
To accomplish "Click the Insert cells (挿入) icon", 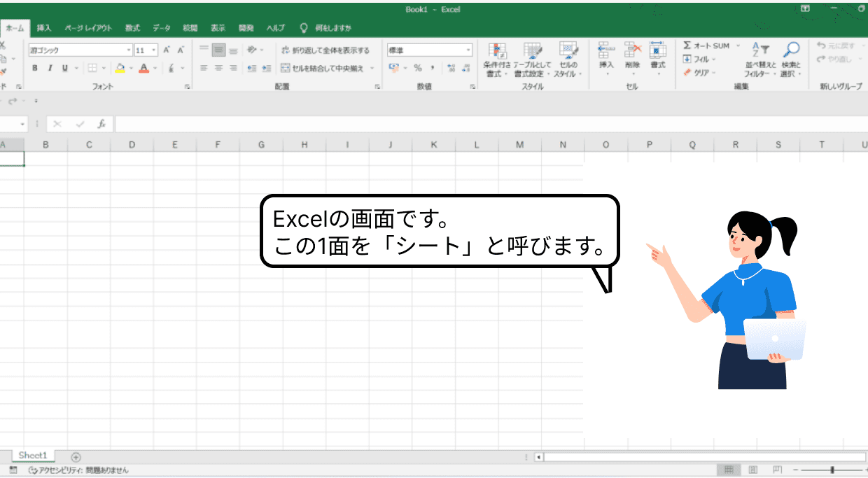I will [606, 50].
